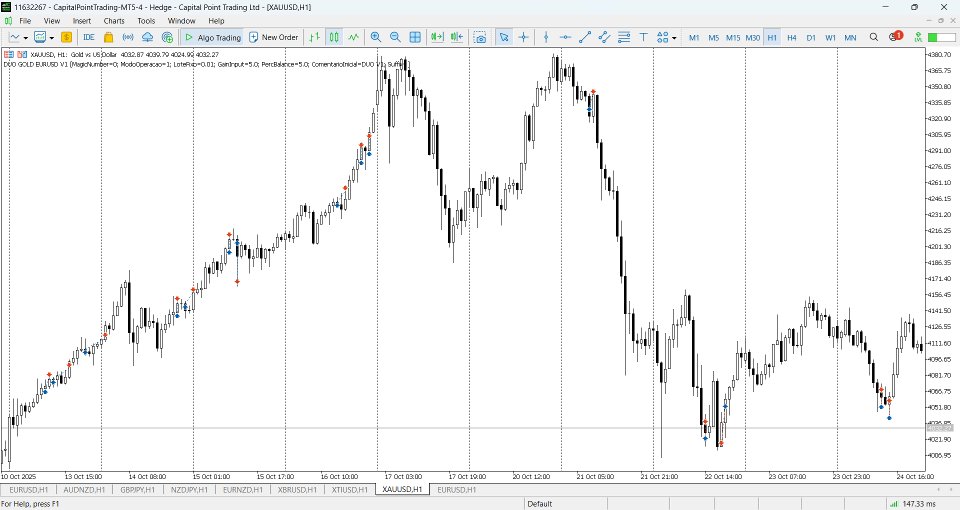Open the Window menu
The image size is (960, 510).
tap(182, 21)
